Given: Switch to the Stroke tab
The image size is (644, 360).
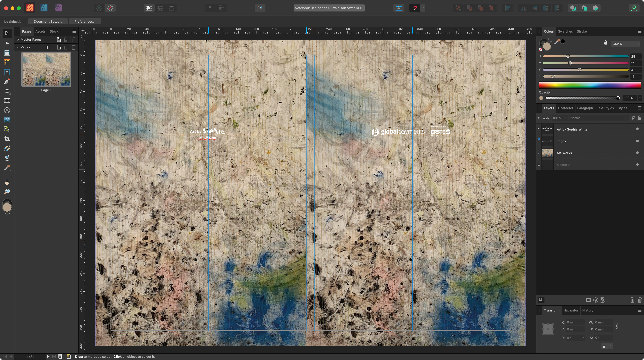Looking at the screenshot, I should click(582, 31).
